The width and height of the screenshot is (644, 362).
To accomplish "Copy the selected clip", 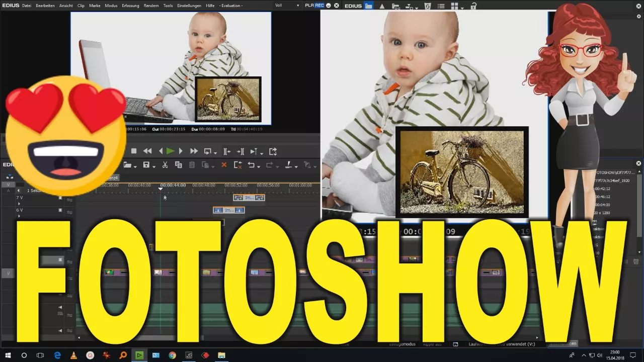I will [178, 165].
